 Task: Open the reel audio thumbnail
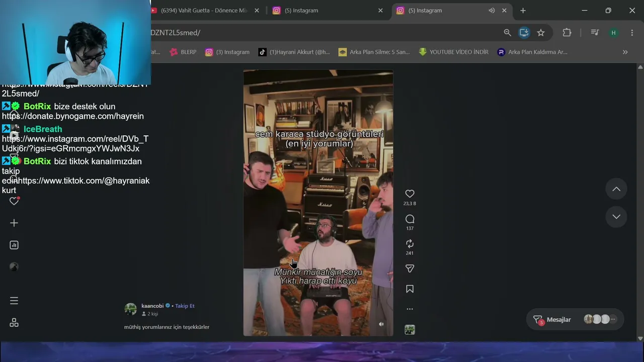coord(410,330)
